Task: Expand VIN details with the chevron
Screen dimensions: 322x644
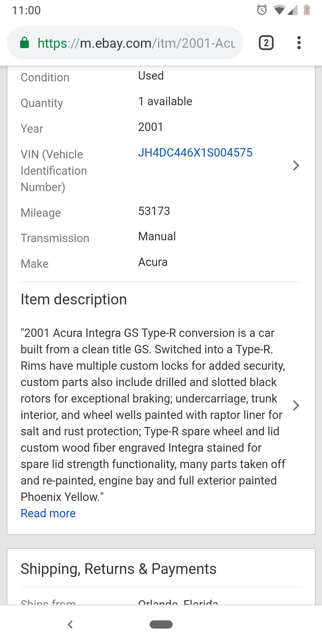Action: (x=296, y=166)
